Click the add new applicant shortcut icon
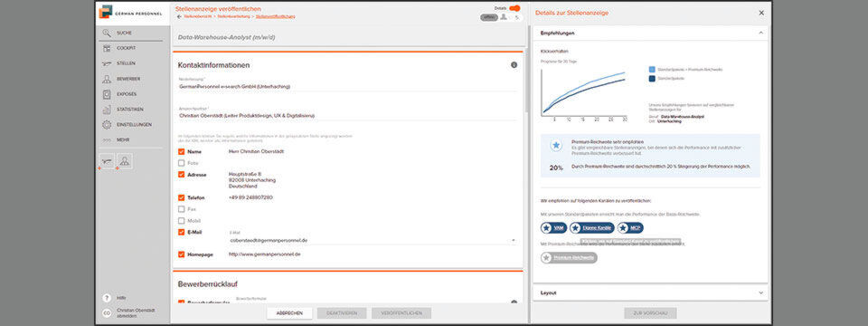The image size is (868, 326). (x=125, y=161)
